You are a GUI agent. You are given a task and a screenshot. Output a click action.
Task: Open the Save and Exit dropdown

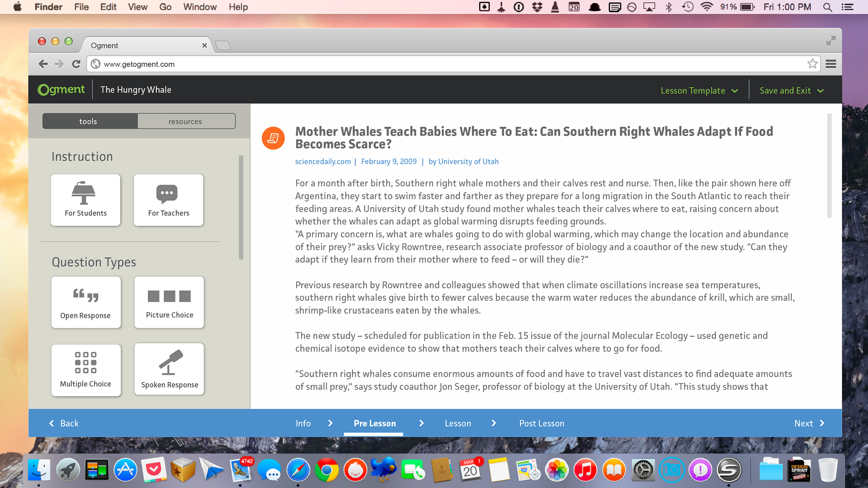(792, 90)
